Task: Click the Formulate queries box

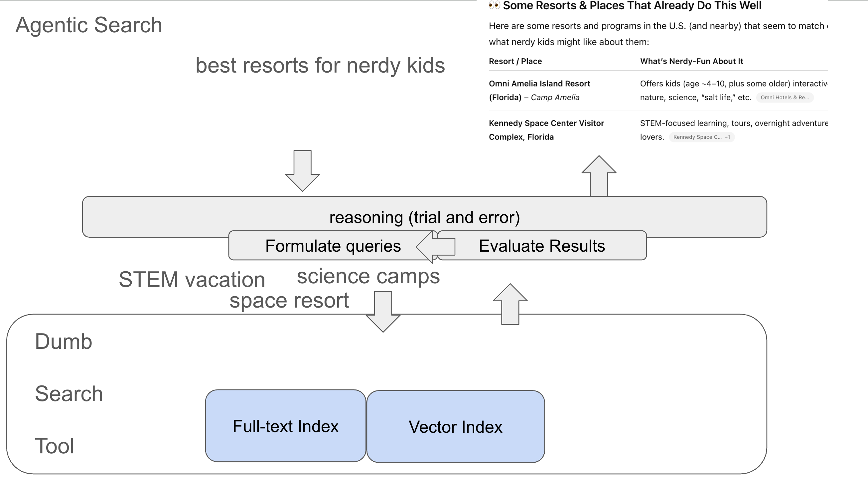Action: point(333,246)
